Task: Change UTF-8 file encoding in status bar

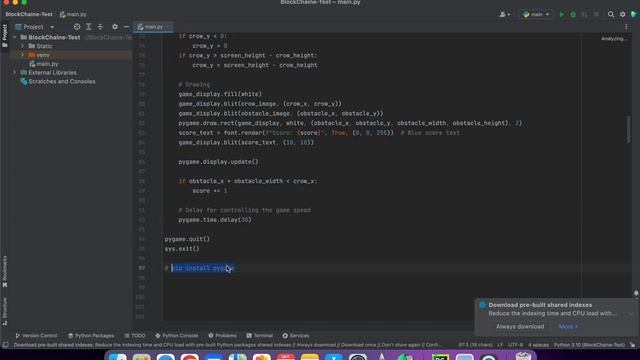Action: 515,345
